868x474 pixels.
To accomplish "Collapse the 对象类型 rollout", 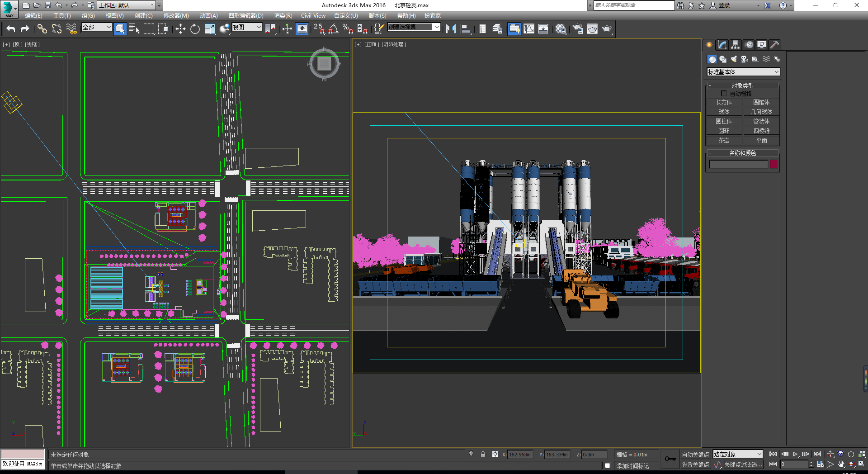I will [742, 85].
